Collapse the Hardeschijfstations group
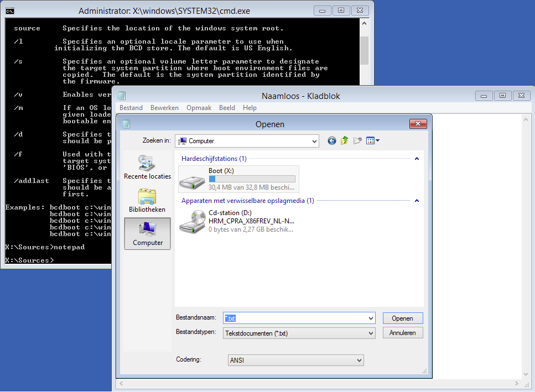Image resolution: width=535 pixels, height=392 pixels. pos(417,159)
